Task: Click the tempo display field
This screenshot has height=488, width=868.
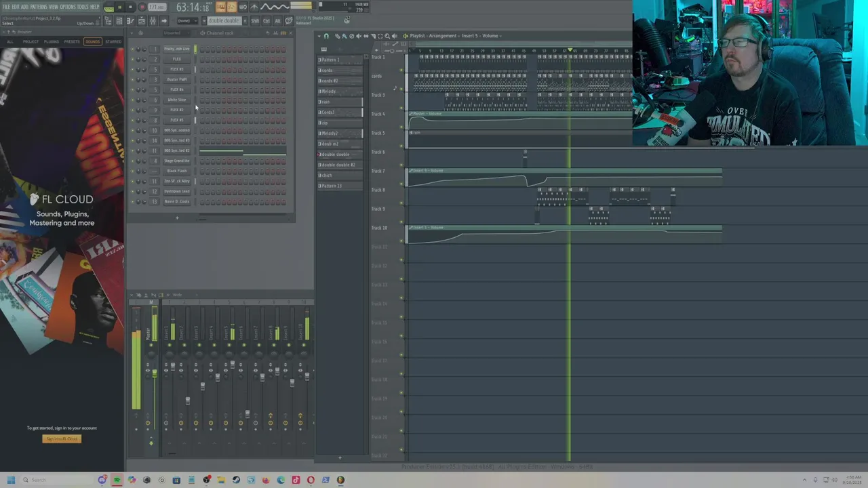Action: [x=157, y=7]
